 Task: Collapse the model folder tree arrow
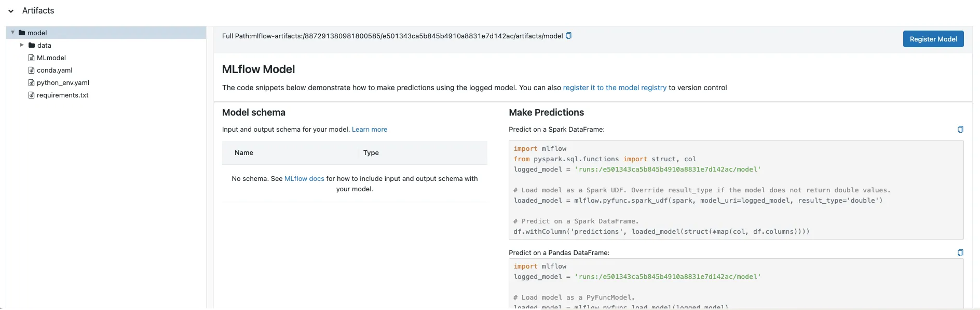(13, 33)
